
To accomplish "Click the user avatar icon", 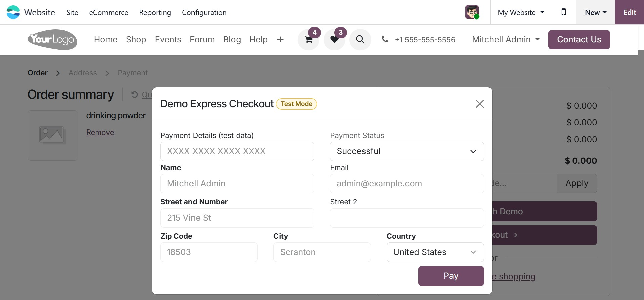I will [472, 12].
